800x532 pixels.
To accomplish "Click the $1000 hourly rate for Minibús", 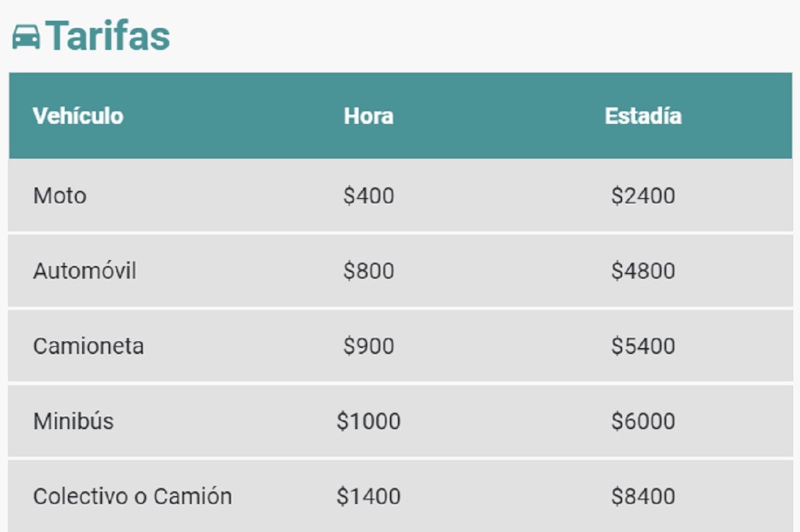I will pos(369,421).
